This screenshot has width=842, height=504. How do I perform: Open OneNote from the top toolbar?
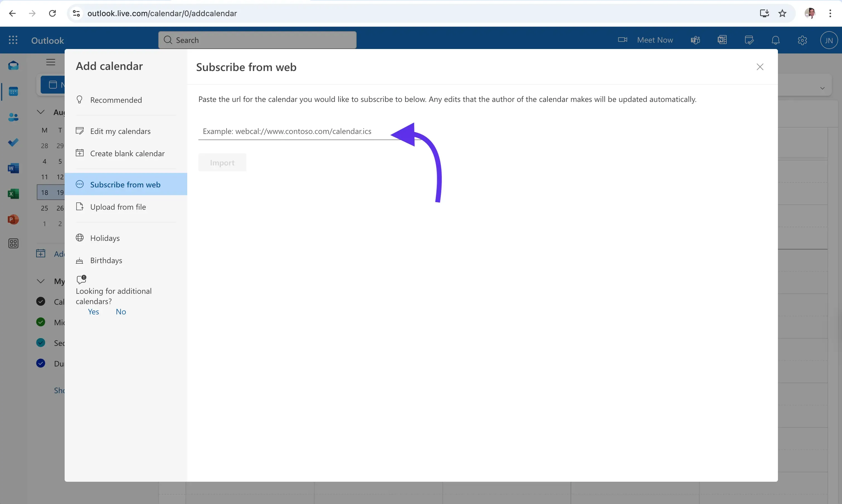click(x=722, y=40)
